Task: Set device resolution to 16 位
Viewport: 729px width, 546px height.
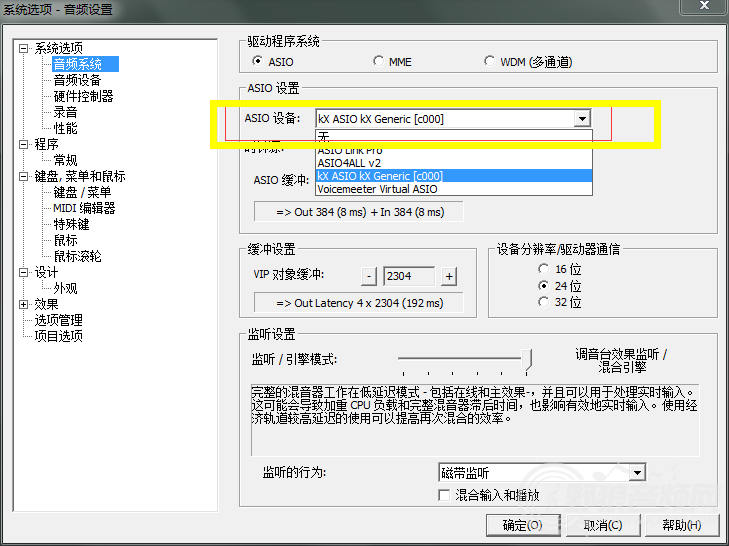Action: [543, 269]
